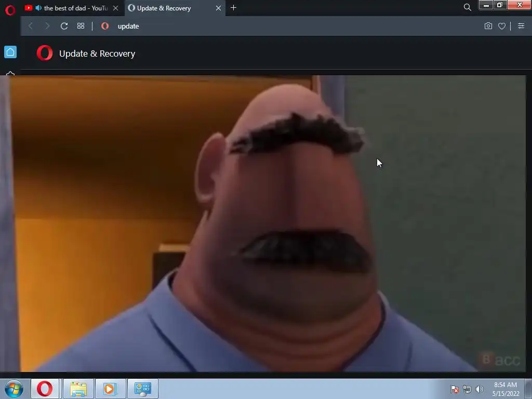Open Speed Dial start page grid icon
Image resolution: width=532 pixels, height=399 pixels.
coord(81,26)
